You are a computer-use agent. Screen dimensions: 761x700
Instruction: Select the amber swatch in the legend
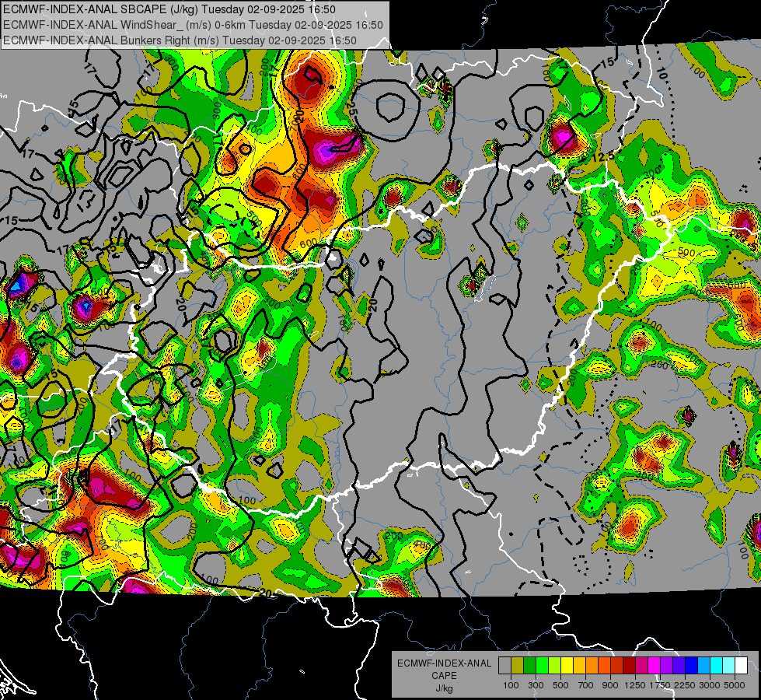(579, 665)
